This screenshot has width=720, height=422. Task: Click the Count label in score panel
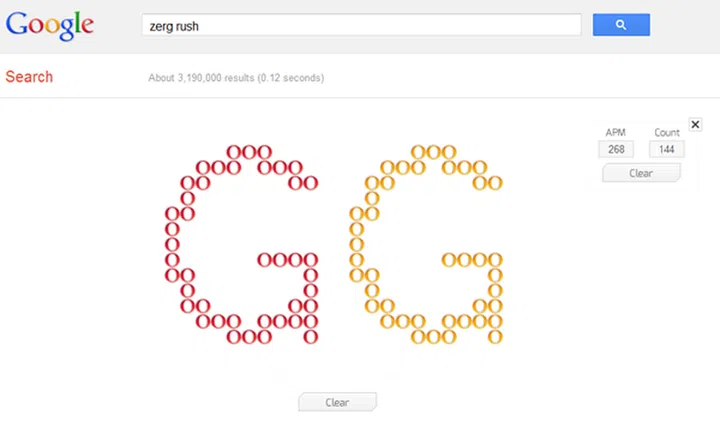tap(666, 132)
